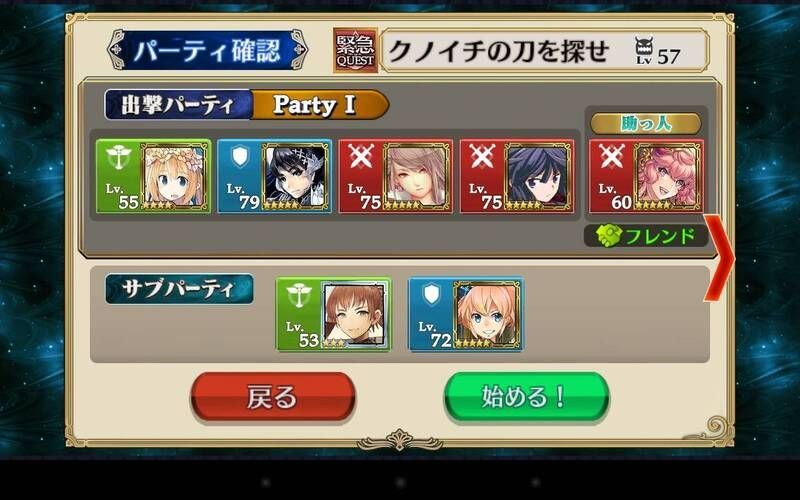Image resolution: width=800 pixels, height=500 pixels.
Task: Tap the sub party shield icon Lv. 72
Action: point(432,295)
